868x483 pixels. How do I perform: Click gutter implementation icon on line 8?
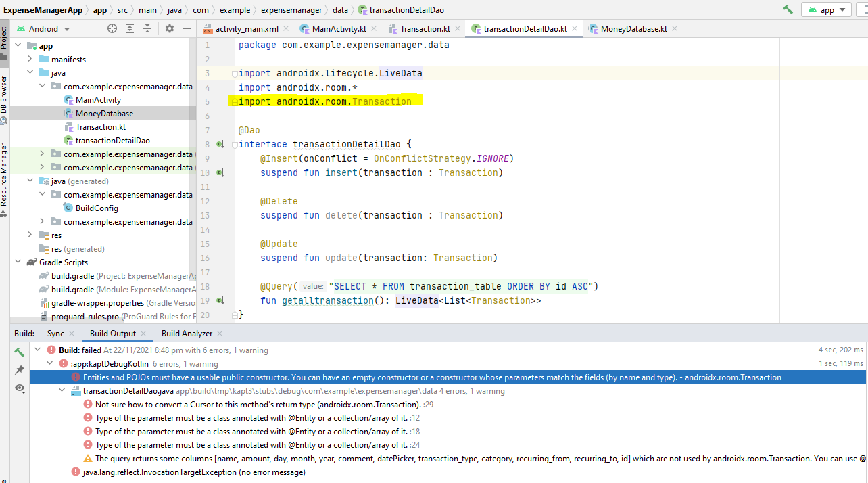pyautogui.click(x=220, y=144)
